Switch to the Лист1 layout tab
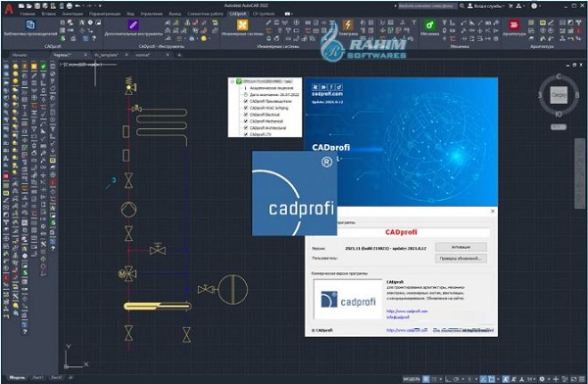The height and width of the screenshot is (384, 588). coord(38,377)
